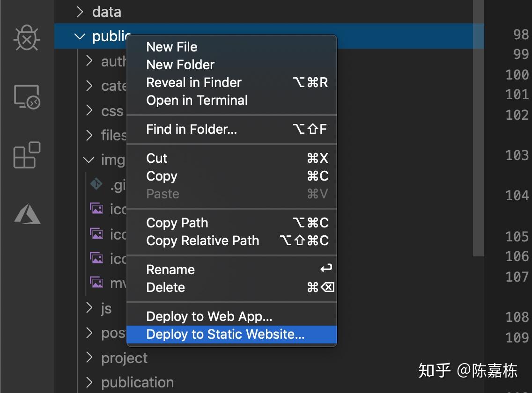Click the last image file icon under img
Screen dimensions: 532x393
pos(96,282)
